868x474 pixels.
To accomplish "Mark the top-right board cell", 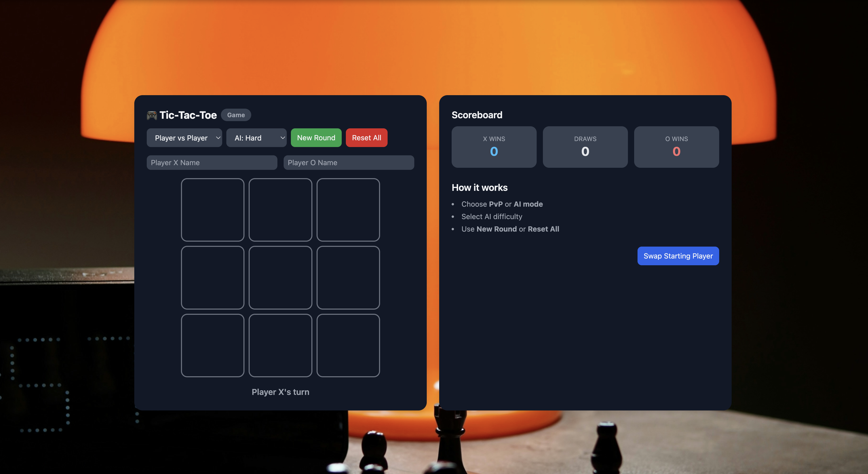I will (x=348, y=210).
